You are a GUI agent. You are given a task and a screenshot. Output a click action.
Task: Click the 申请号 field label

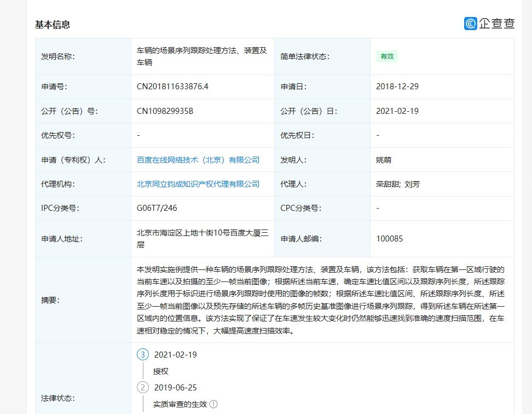click(54, 87)
